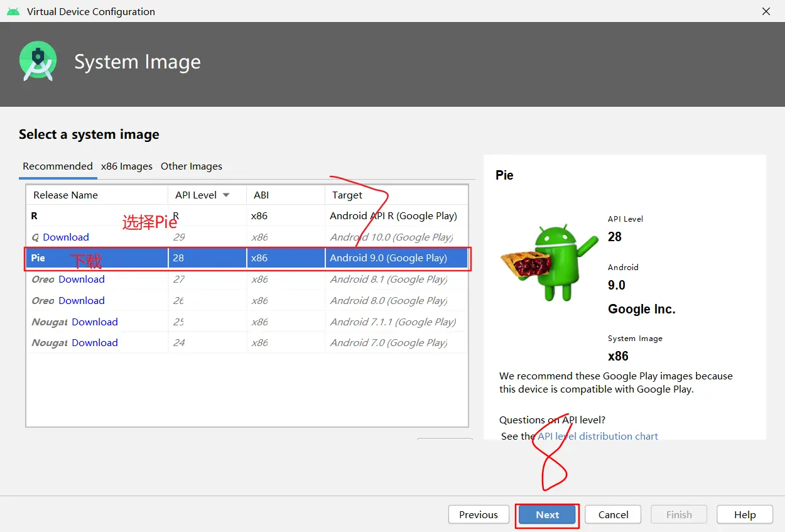Download the Oreo API 26 image
The image size is (785, 532).
click(82, 301)
